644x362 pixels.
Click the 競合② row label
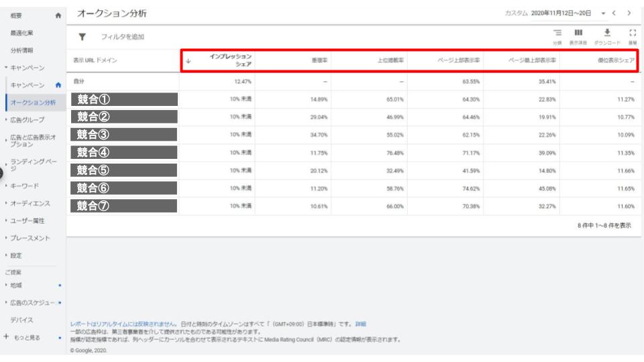(x=124, y=117)
